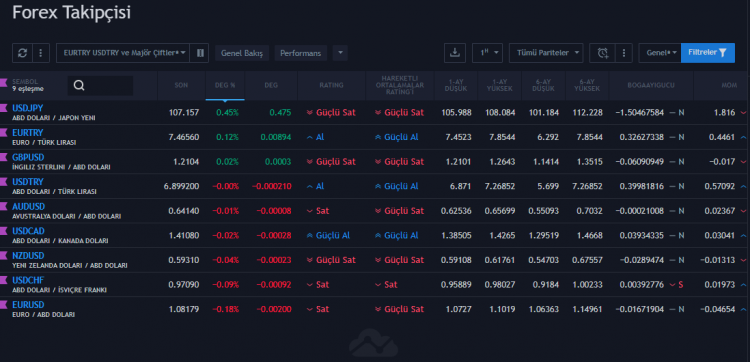The width and height of the screenshot is (750, 362).
Task: Open the NZDUSD symbol link
Action: (28, 256)
